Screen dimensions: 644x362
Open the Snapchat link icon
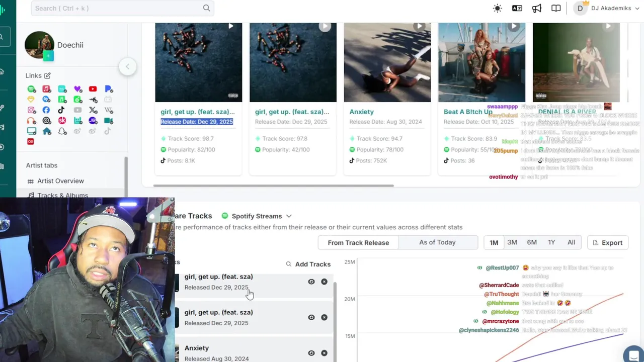62,131
